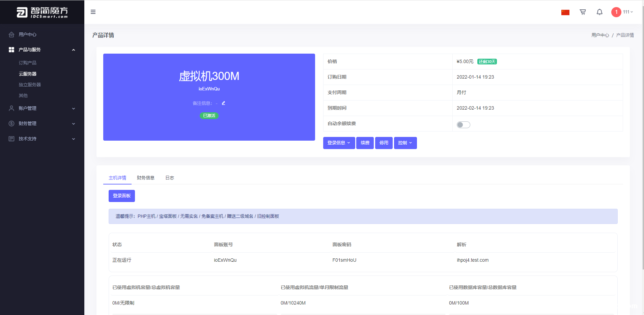
Task: Open the 登录信息 dropdown button
Action: [x=339, y=143]
